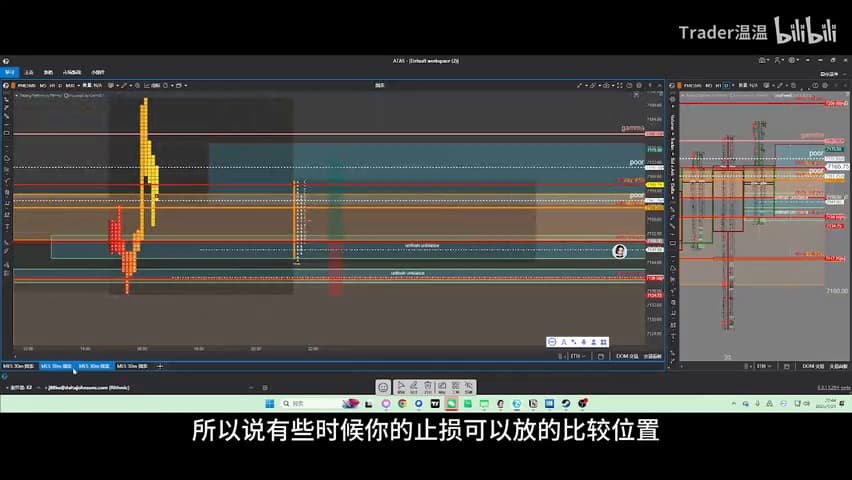Viewport: 852px width, 480px height.
Task: Expand the arrow beside the left chart indicators icon
Action: point(118,85)
